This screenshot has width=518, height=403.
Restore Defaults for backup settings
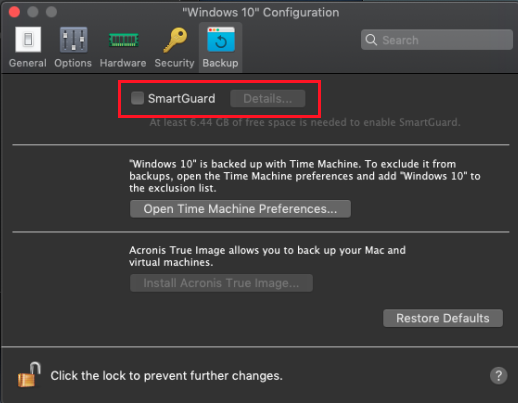(x=443, y=318)
